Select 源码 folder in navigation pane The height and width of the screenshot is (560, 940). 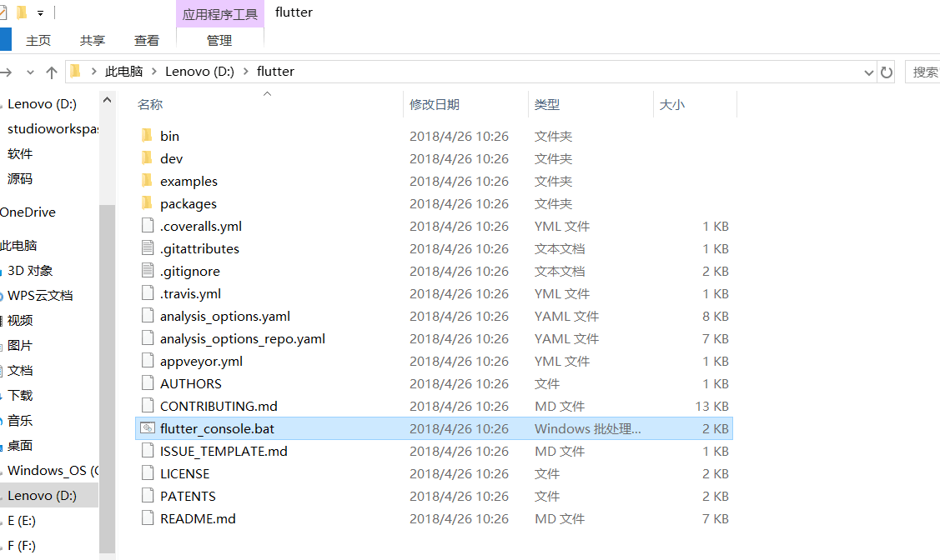click(x=20, y=179)
